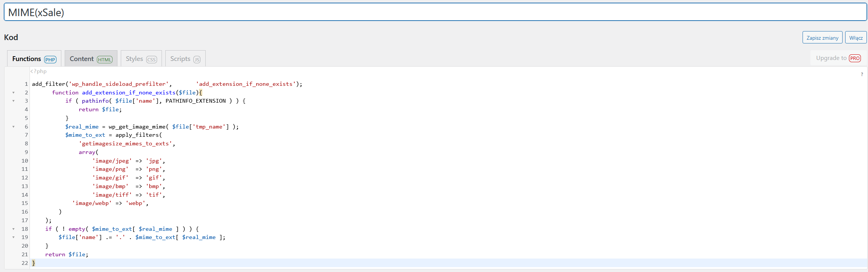This screenshot has height=272, width=868.
Task: Collapse the function block at line 2
Action: click(13, 93)
